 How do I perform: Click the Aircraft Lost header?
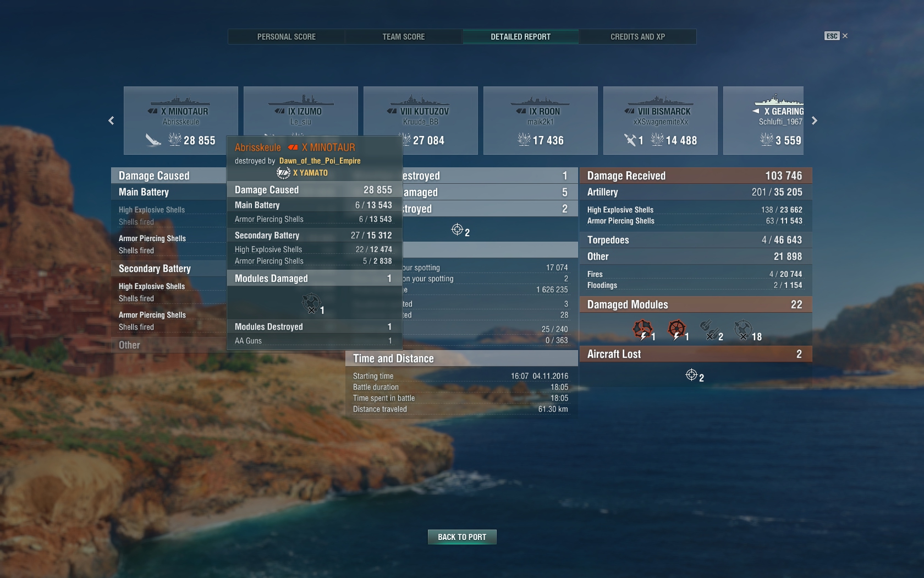coord(696,354)
